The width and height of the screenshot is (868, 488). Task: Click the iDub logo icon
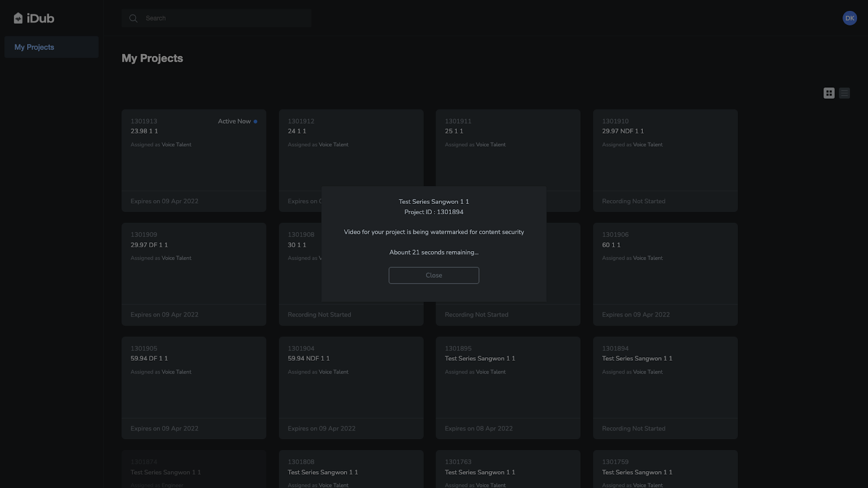point(18,18)
